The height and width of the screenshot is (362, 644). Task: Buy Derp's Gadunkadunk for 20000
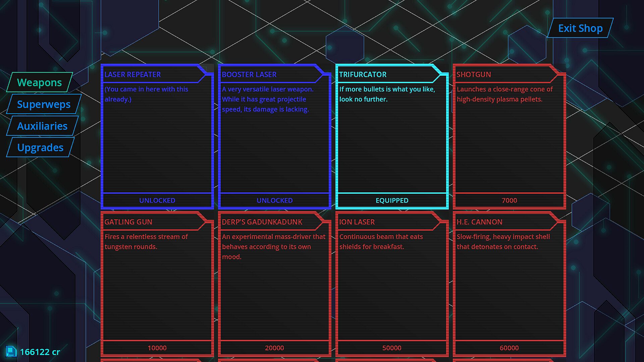tap(274, 348)
